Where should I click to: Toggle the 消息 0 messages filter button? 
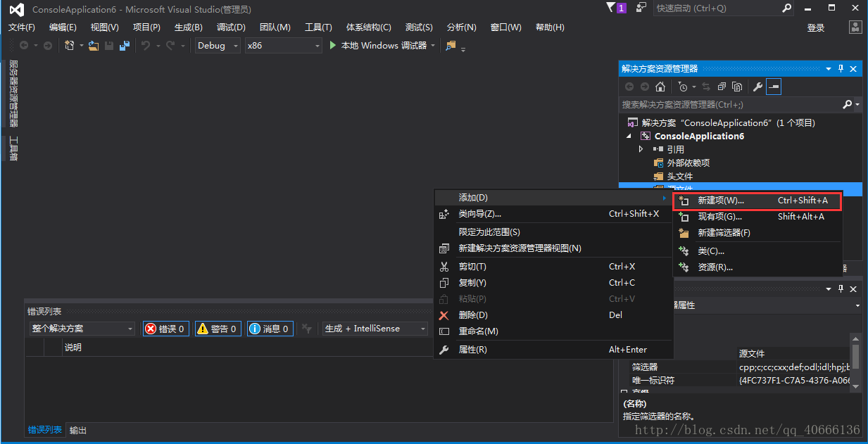[270, 329]
